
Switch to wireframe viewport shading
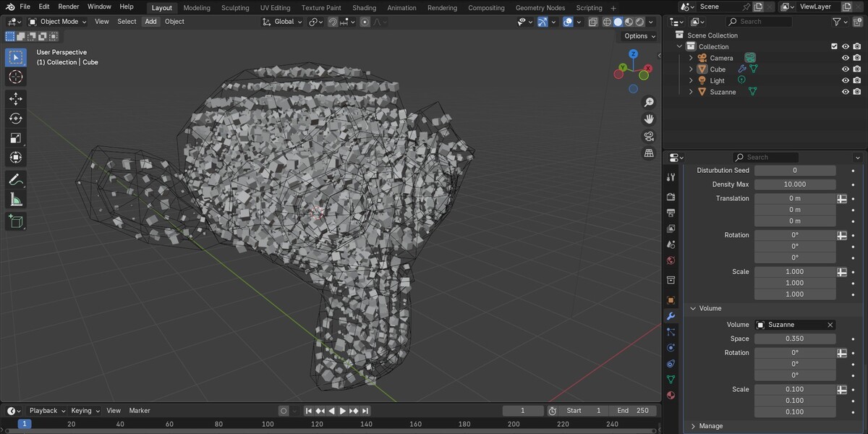(x=607, y=22)
